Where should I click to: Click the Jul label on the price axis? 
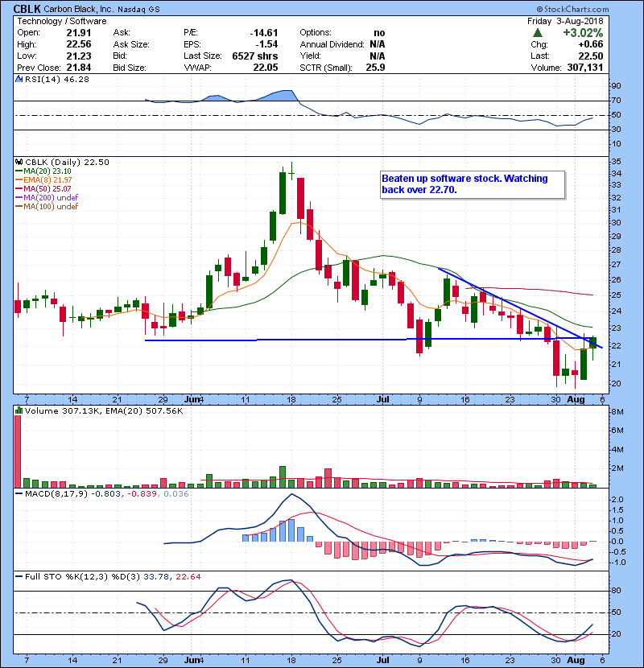point(382,400)
